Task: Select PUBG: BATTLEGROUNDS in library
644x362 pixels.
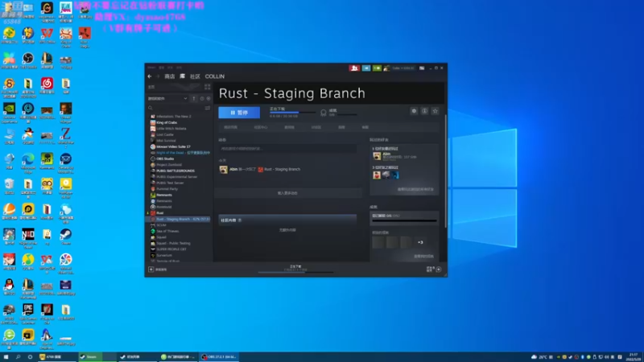Action: pos(175,171)
